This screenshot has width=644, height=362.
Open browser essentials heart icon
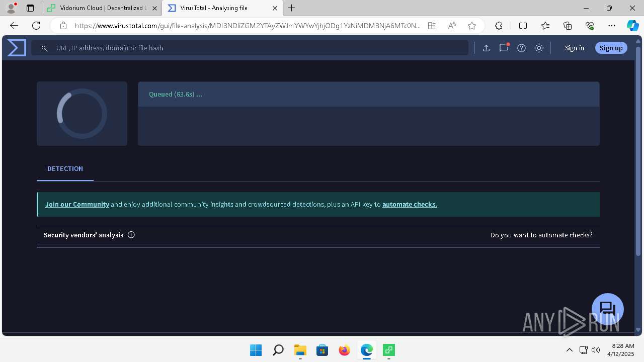[590, 26]
